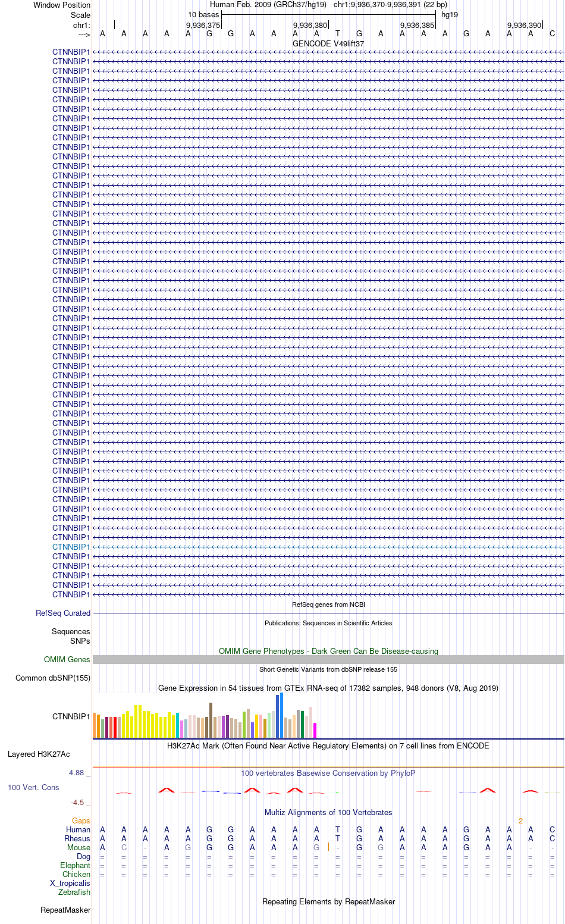Click the Scale label
565x924 pixels.
81,15
